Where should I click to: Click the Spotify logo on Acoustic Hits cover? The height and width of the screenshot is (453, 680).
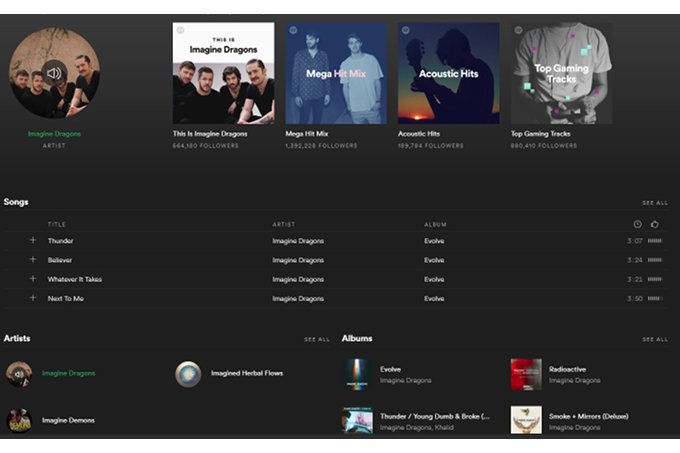pos(405,30)
